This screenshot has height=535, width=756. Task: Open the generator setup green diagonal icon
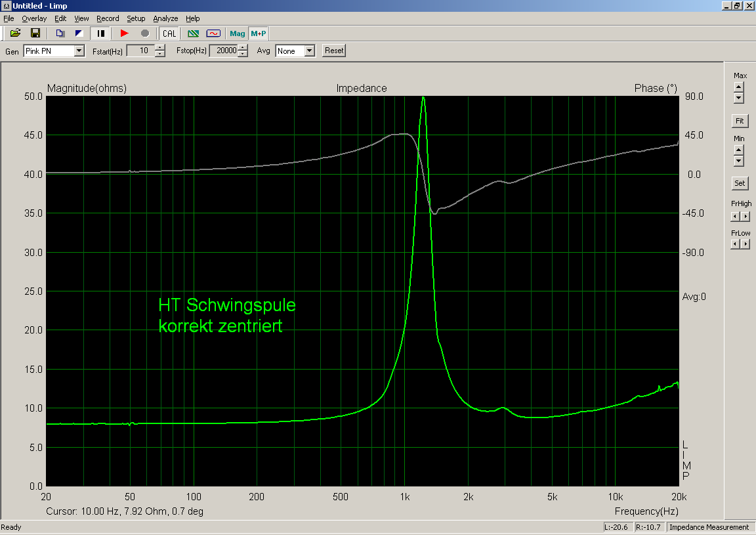click(x=194, y=33)
